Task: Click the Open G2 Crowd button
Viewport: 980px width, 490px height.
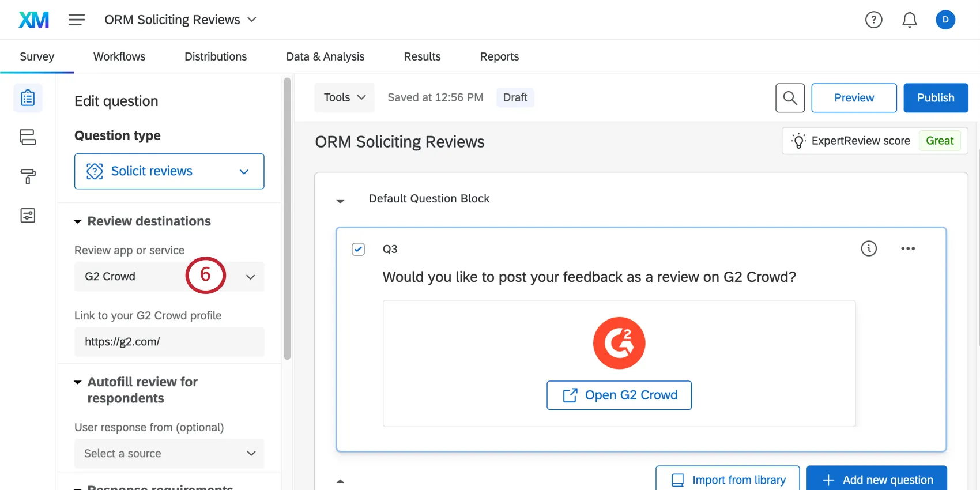Action: tap(619, 395)
